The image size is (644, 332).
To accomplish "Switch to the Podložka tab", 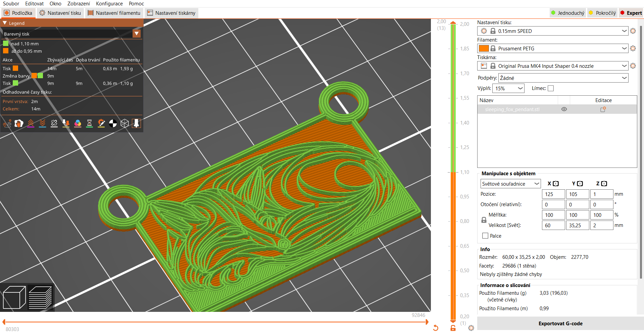I will coord(18,13).
